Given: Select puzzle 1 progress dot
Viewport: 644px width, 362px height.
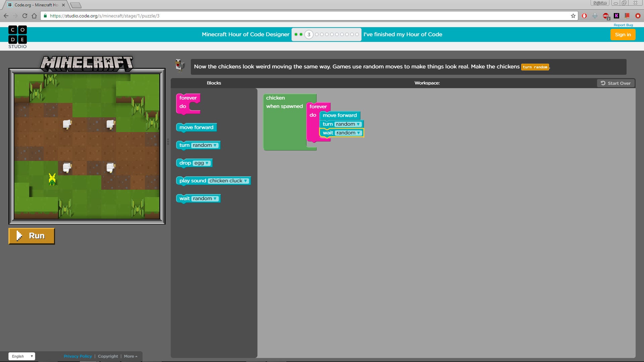Looking at the screenshot, I should (x=296, y=35).
